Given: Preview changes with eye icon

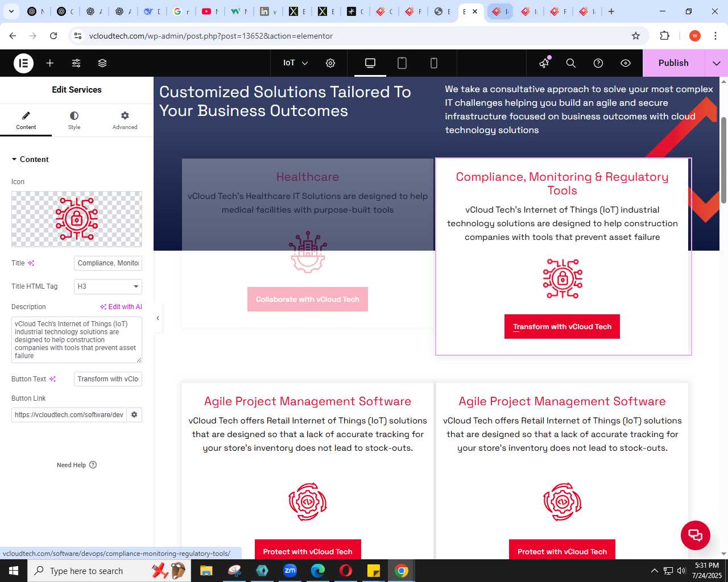Looking at the screenshot, I should tap(626, 63).
